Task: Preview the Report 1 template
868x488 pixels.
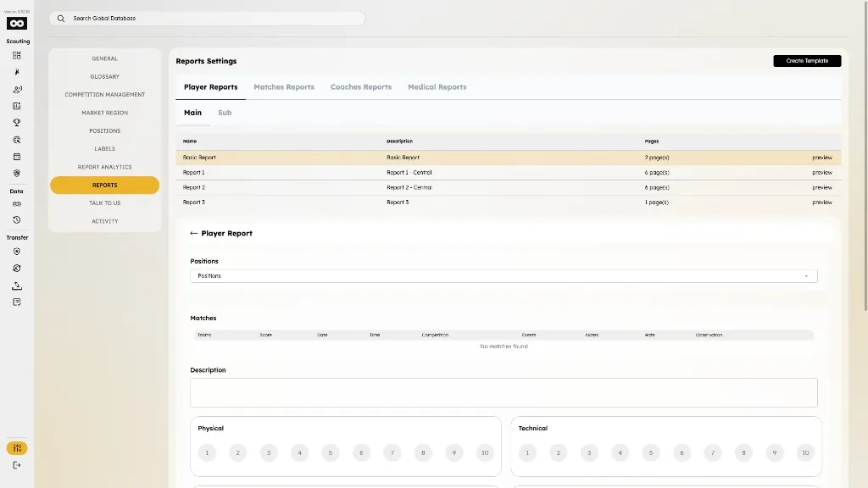Action: coord(822,173)
